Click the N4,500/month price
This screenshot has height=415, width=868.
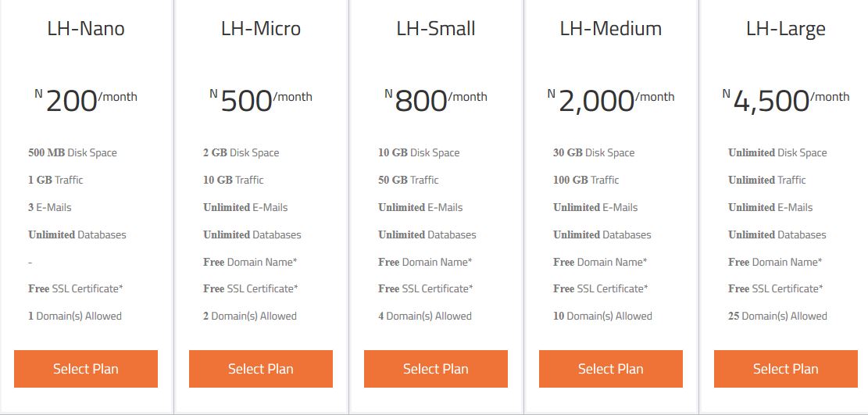click(x=785, y=101)
